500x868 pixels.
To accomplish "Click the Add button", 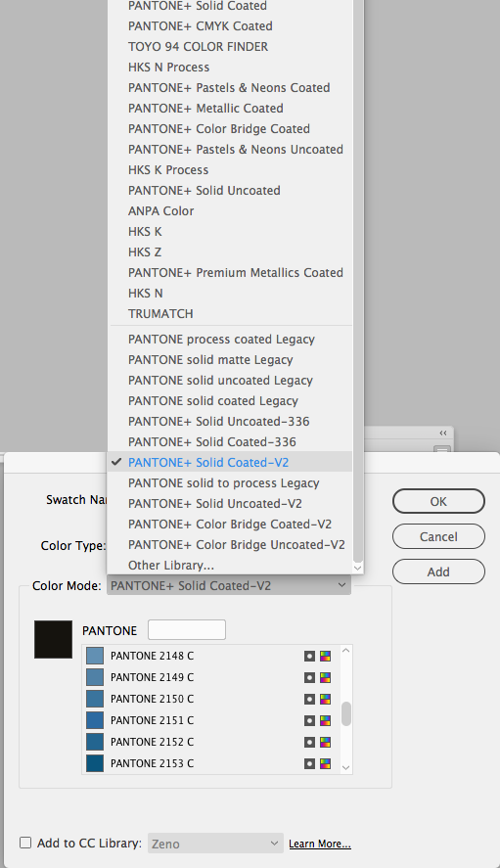I will (438, 571).
